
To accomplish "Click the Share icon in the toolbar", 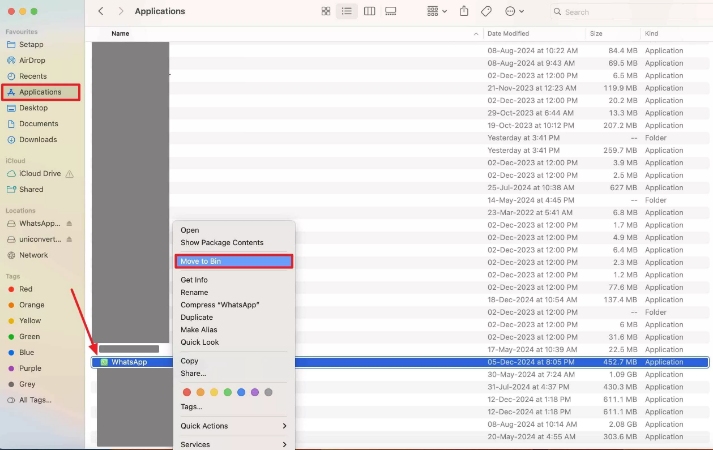I will point(464,11).
